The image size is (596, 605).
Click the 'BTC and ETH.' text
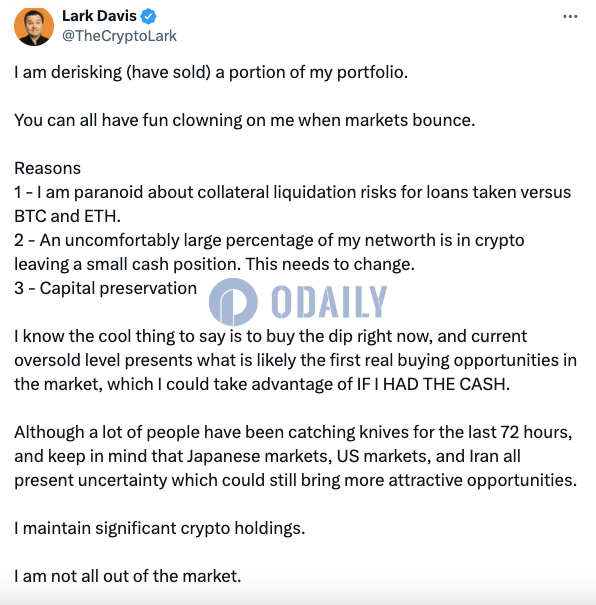[67, 216]
